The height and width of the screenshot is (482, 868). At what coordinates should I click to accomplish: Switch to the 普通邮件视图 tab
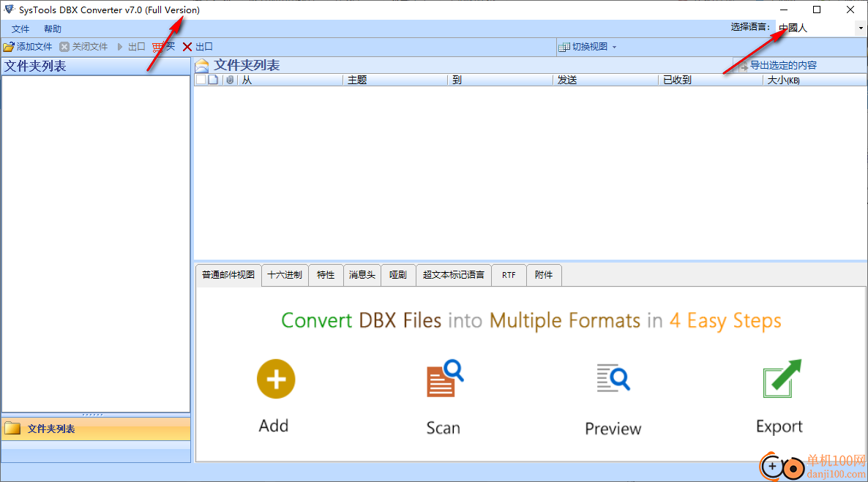(x=228, y=275)
